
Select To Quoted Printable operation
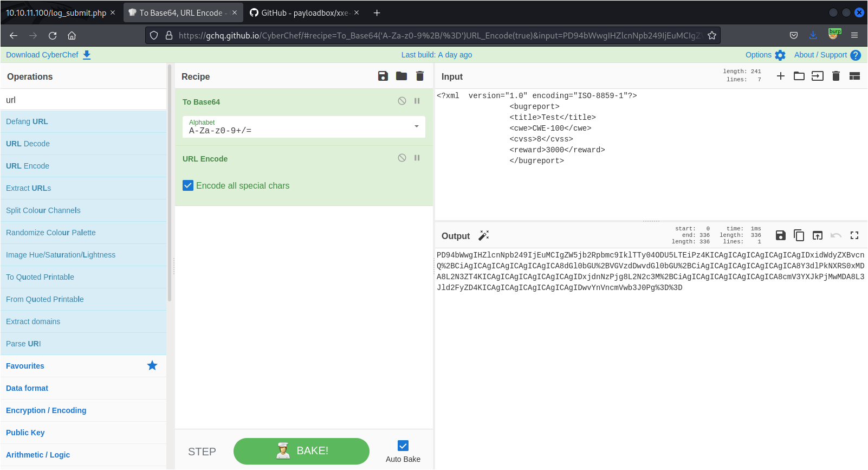click(x=83, y=277)
